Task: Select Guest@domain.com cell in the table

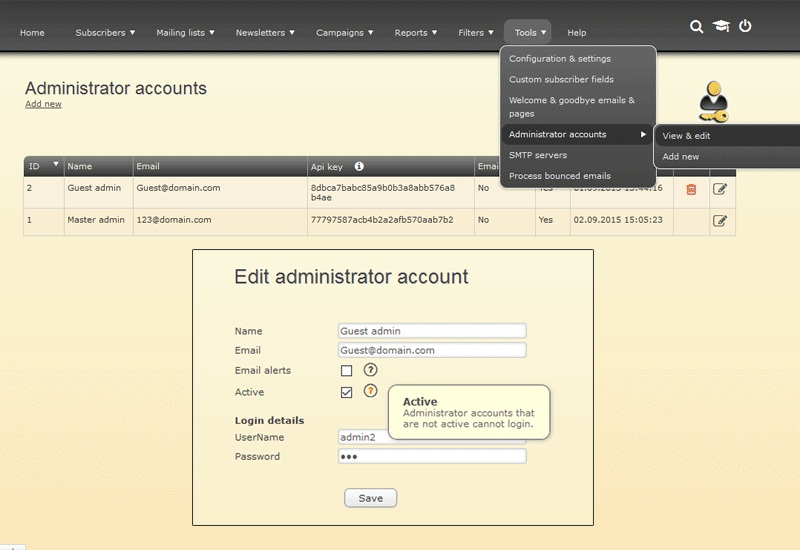Action: pyautogui.click(x=178, y=188)
